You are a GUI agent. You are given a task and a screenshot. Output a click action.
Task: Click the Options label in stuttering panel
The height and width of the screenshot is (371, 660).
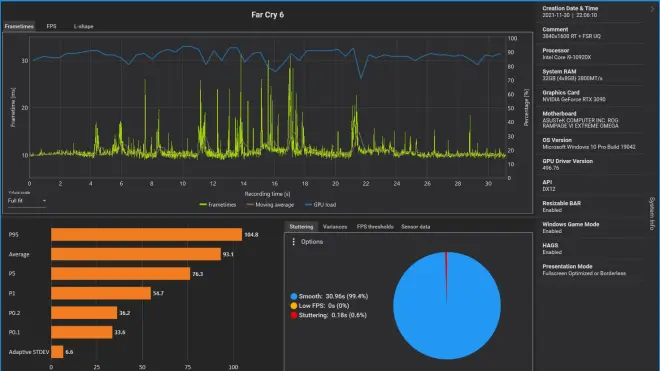pyautogui.click(x=312, y=242)
